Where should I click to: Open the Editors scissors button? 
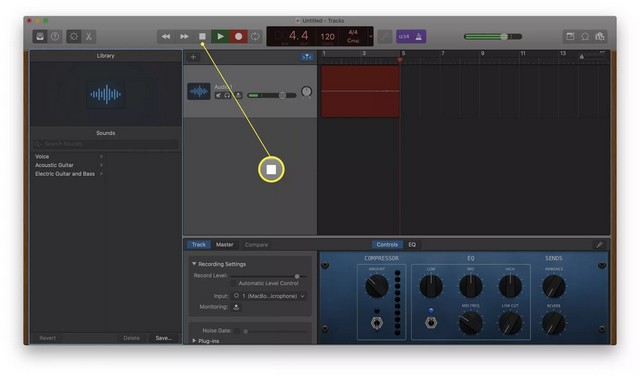(88, 36)
